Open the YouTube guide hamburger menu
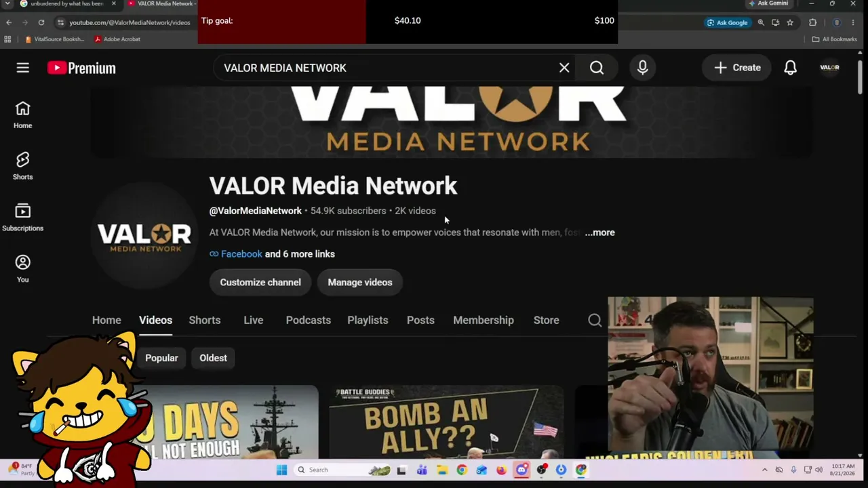Image resolution: width=868 pixels, height=488 pixels. [x=22, y=68]
